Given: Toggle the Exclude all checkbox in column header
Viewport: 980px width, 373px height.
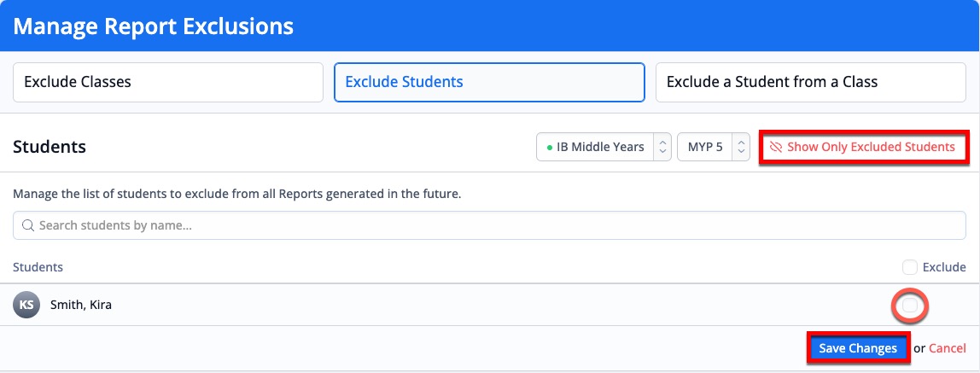Looking at the screenshot, I should coord(909,267).
